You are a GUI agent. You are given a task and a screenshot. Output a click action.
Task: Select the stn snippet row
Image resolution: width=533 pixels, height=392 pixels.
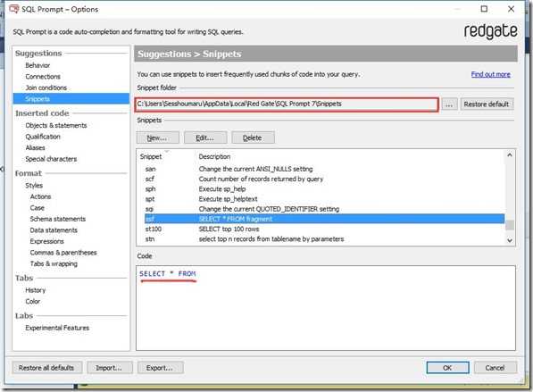pos(325,239)
